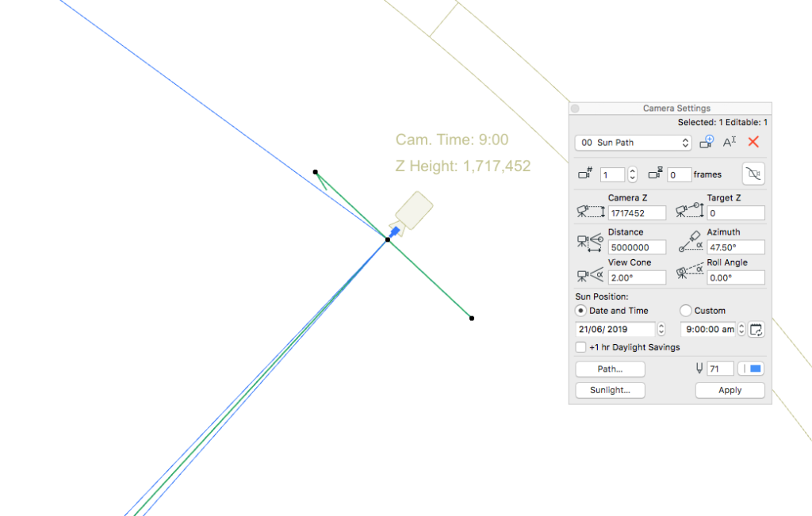Screen dimensions: 812x516
Task: Click the camera Distance icon
Action: point(590,243)
